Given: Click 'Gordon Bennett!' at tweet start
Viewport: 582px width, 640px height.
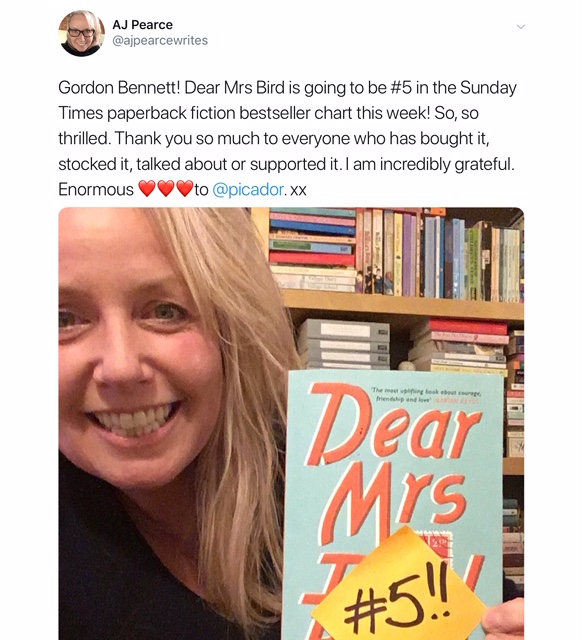Looking at the screenshot, I should pyautogui.click(x=119, y=88).
